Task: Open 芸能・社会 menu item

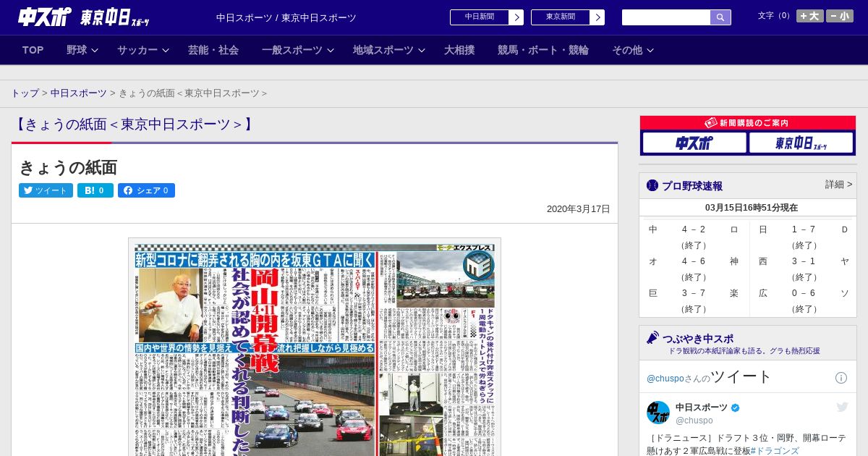Action: pos(213,50)
